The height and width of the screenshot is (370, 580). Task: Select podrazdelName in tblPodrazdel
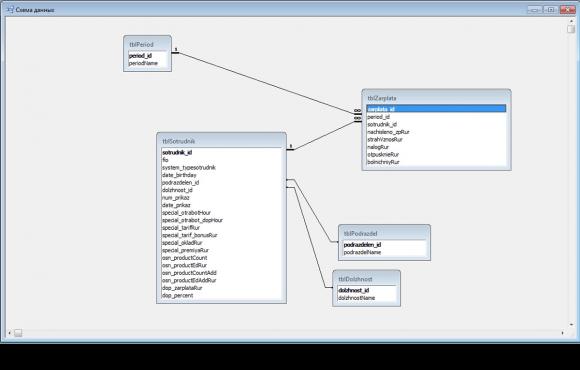coord(384,252)
